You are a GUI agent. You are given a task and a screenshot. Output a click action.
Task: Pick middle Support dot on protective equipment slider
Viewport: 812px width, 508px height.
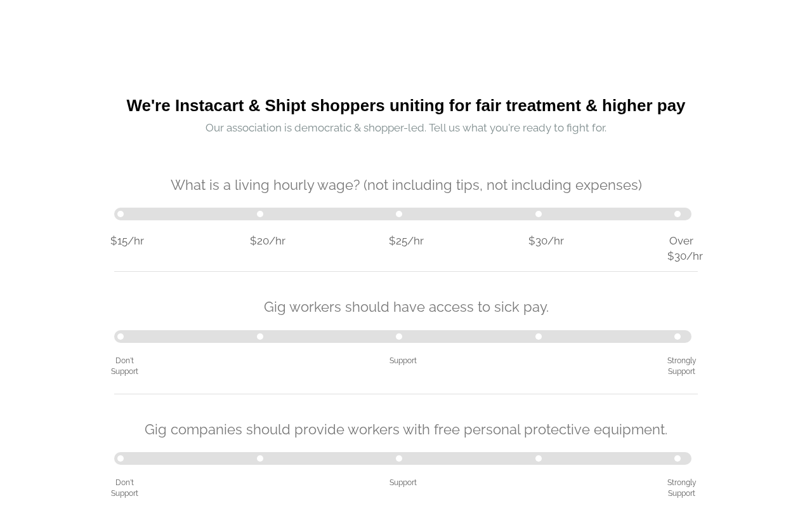point(399,458)
